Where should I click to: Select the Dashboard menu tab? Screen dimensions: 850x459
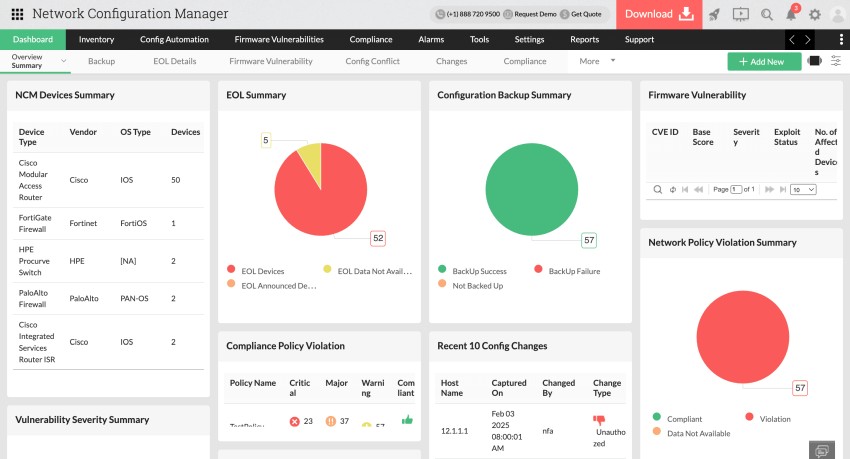[33, 39]
